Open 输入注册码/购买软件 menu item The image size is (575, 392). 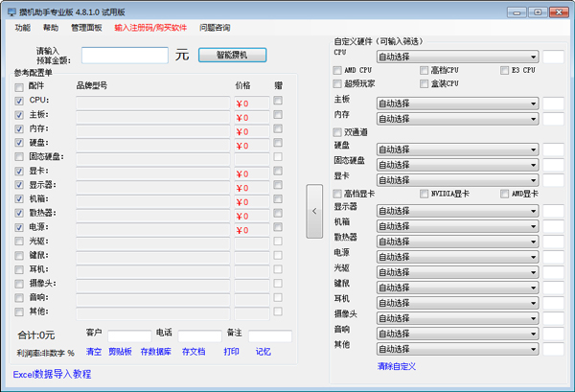[150, 28]
